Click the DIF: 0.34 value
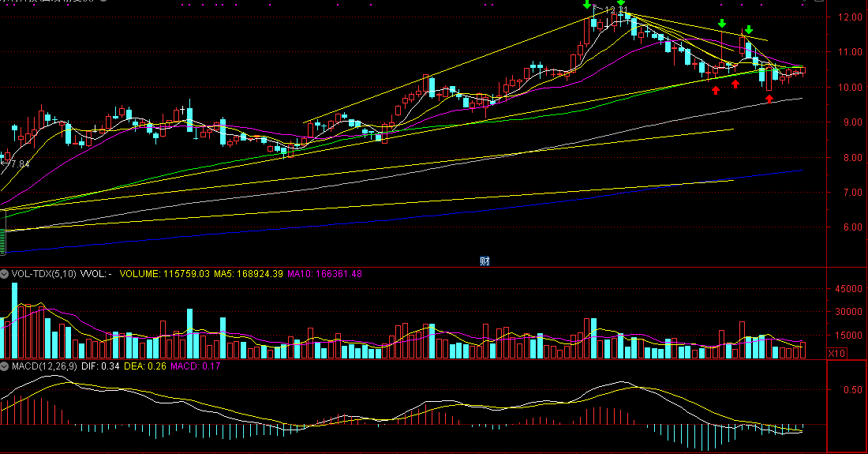 point(100,366)
